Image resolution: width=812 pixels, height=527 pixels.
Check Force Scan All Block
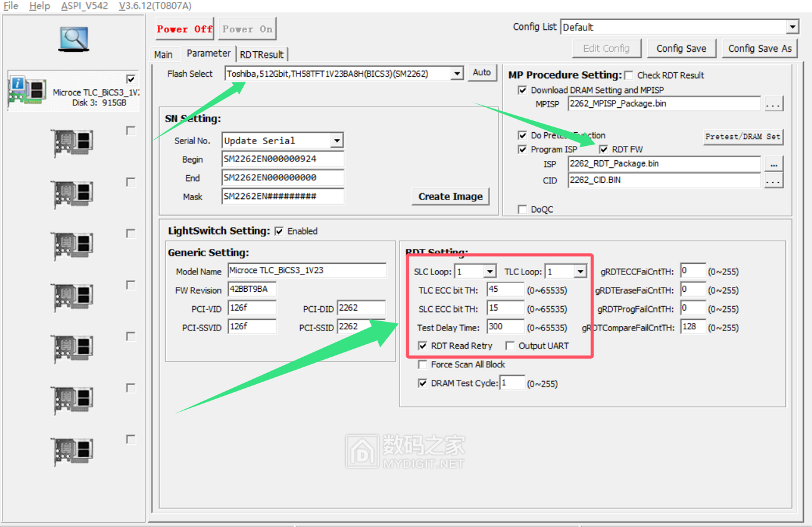tap(423, 364)
